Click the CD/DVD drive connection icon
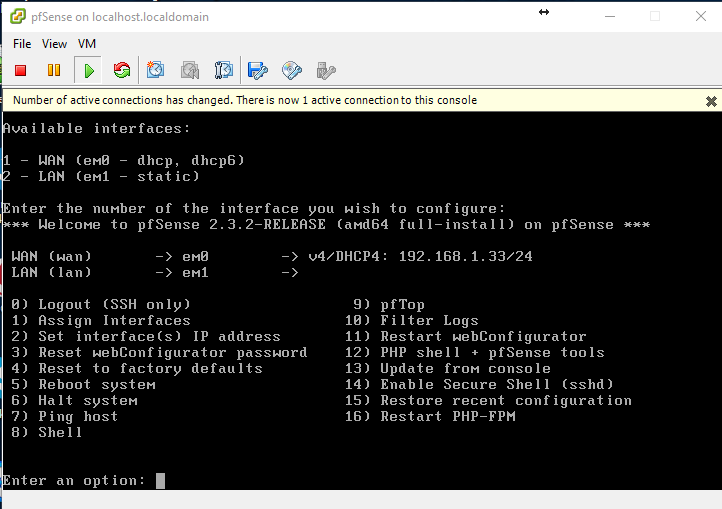 (292, 70)
